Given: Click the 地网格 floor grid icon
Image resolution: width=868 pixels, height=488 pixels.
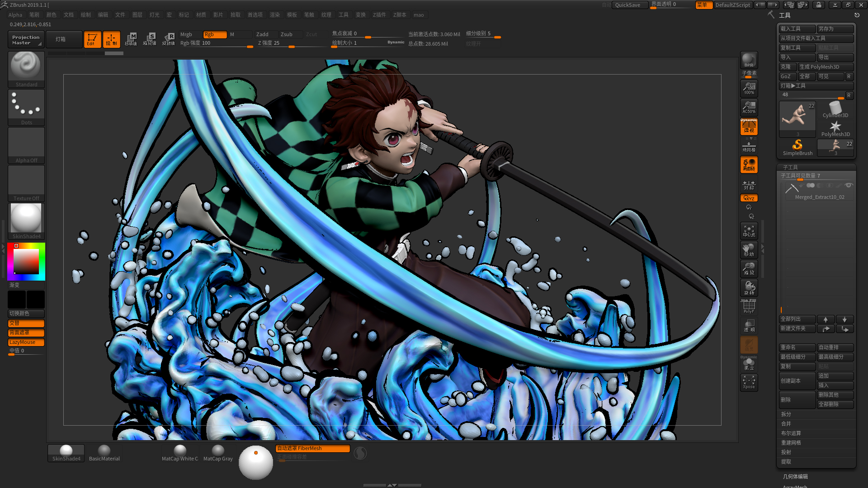Looking at the screenshot, I should click(749, 146).
